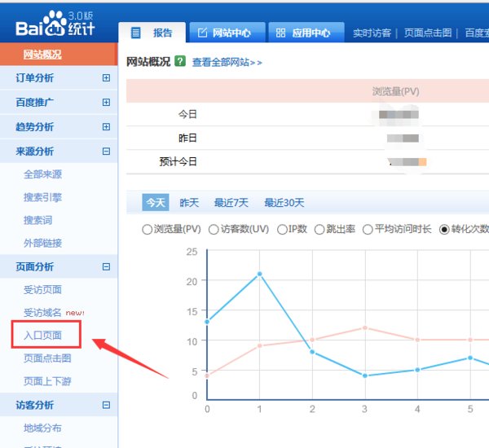Open 查看全部网站 link
This screenshot has width=489, height=448.
coord(227,63)
